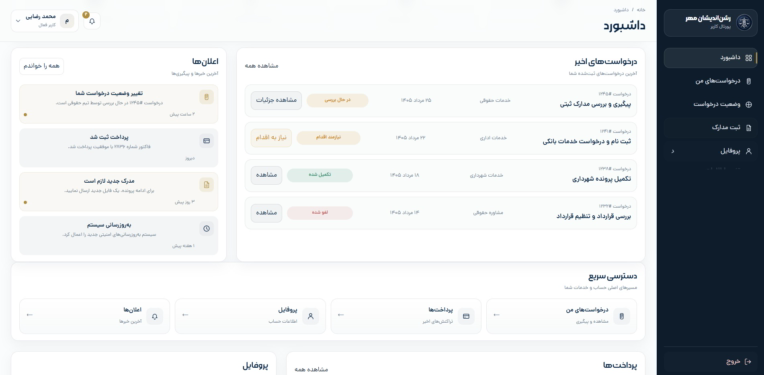
Task: Click arrow on درخواست‌های من quick card
Action: coord(497,315)
